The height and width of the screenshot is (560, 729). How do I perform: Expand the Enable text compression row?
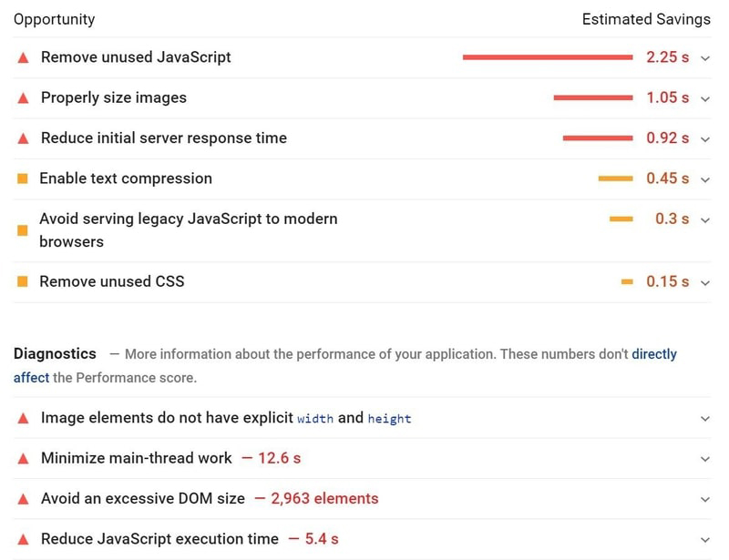704,178
